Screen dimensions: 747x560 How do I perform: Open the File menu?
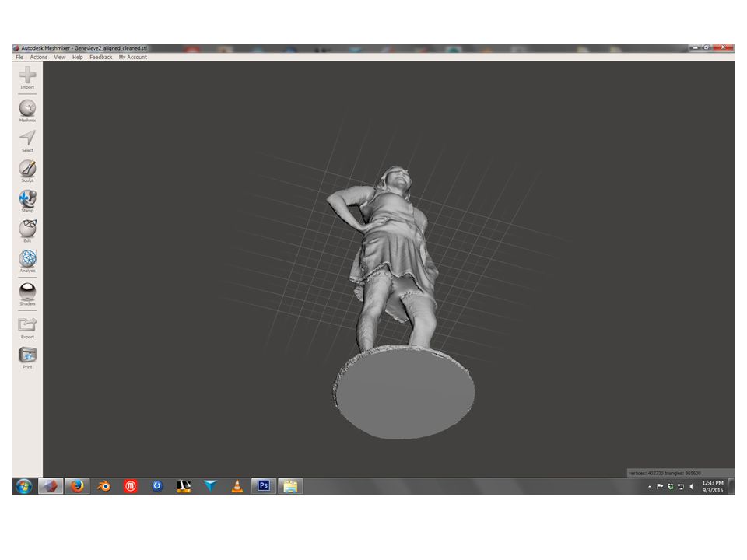(x=19, y=57)
